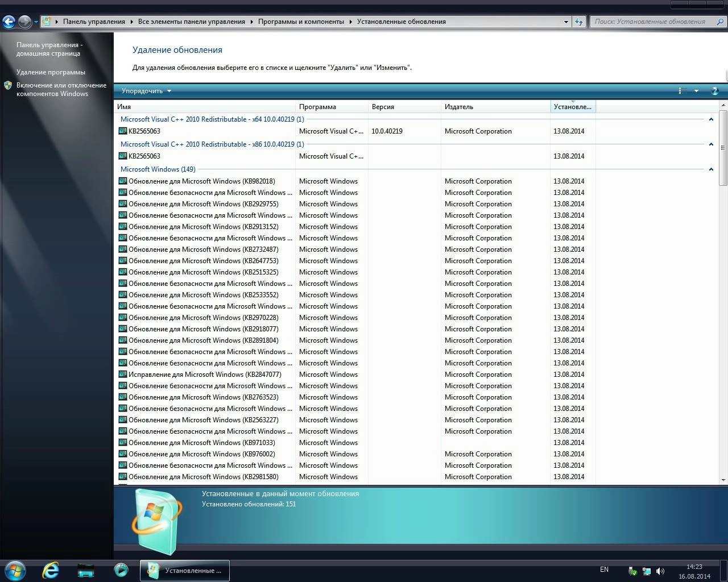Launch Internet Explorer from the taskbar

[x=50, y=570]
